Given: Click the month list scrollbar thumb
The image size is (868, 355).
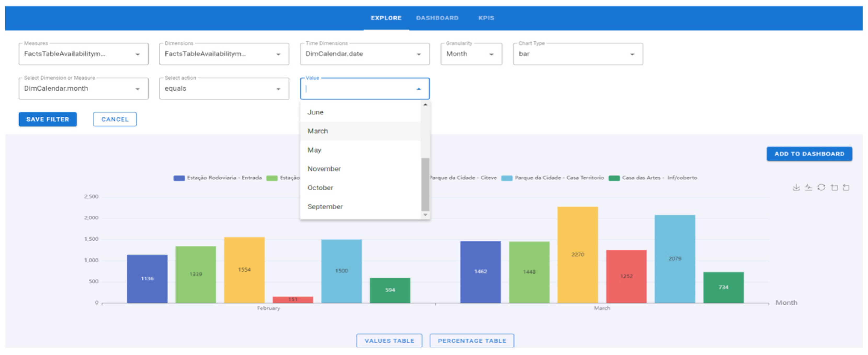Looking at the screenshot, I should click(425, 184).
